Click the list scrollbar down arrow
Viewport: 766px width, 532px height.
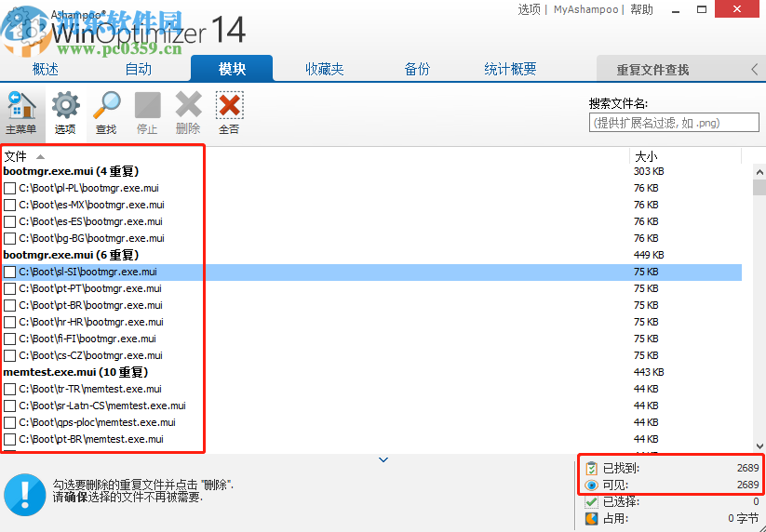tap(759, 446)
